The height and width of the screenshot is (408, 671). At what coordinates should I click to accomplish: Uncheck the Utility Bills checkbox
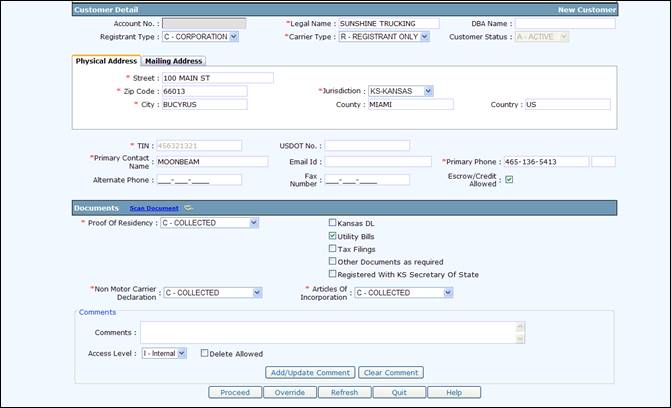[x=333, y=236]
